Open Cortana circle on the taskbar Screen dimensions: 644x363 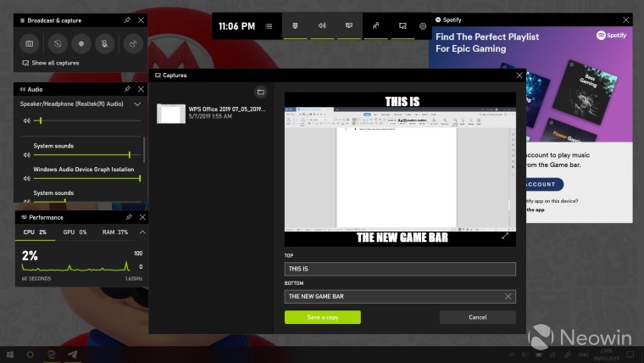pos(30,355)
